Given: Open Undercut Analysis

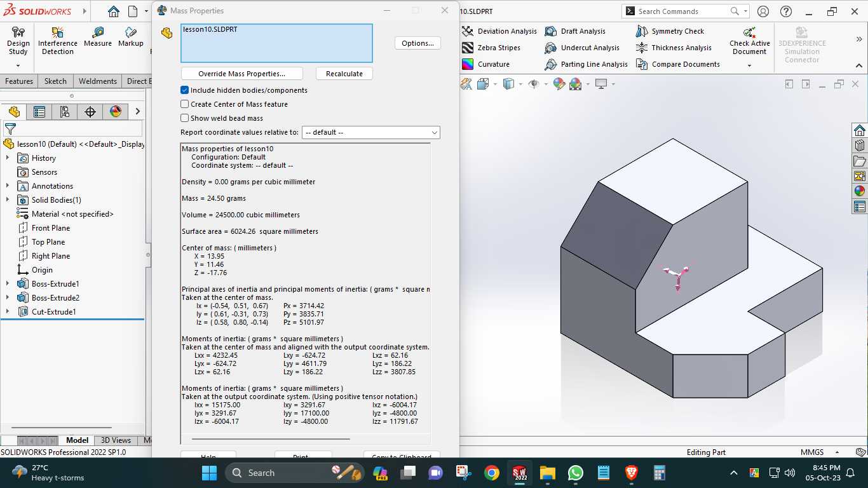Looking at the screenshot, I should click(x=582, y=48).
